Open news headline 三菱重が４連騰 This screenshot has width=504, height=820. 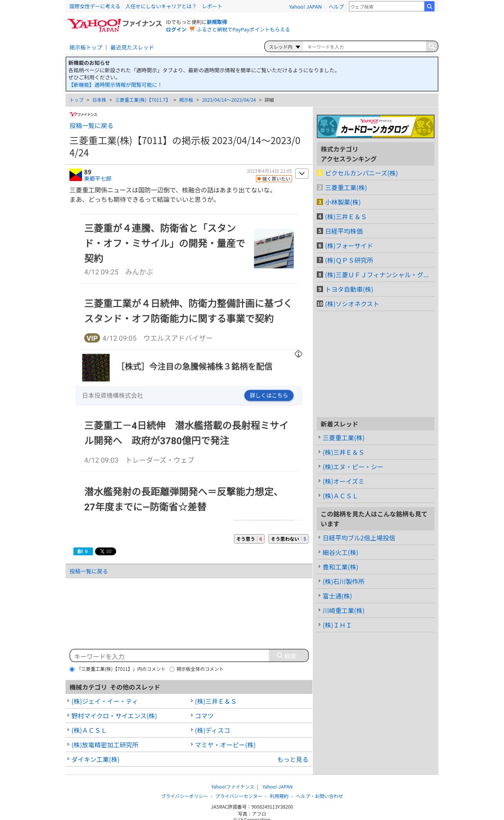(164, 243)
